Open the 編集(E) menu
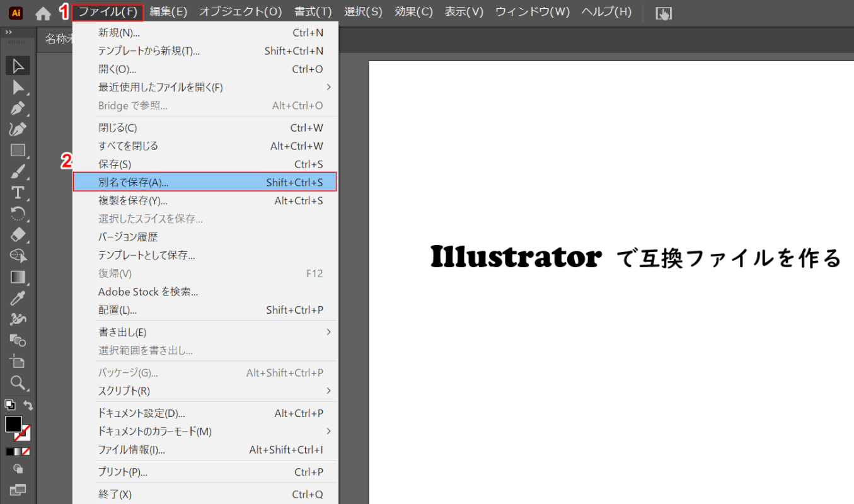The height and width of the screenshot is (504, 854). tap(168, 12)
